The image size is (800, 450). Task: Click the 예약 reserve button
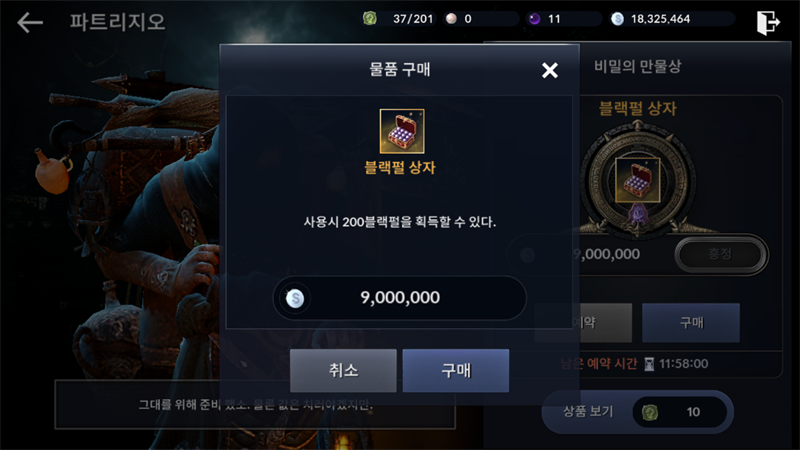[583, 322]
